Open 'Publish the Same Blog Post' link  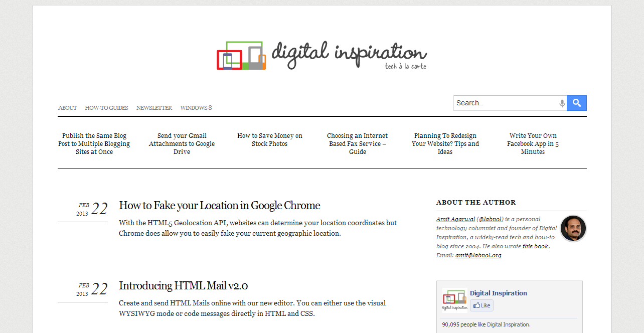coord(94,144)
